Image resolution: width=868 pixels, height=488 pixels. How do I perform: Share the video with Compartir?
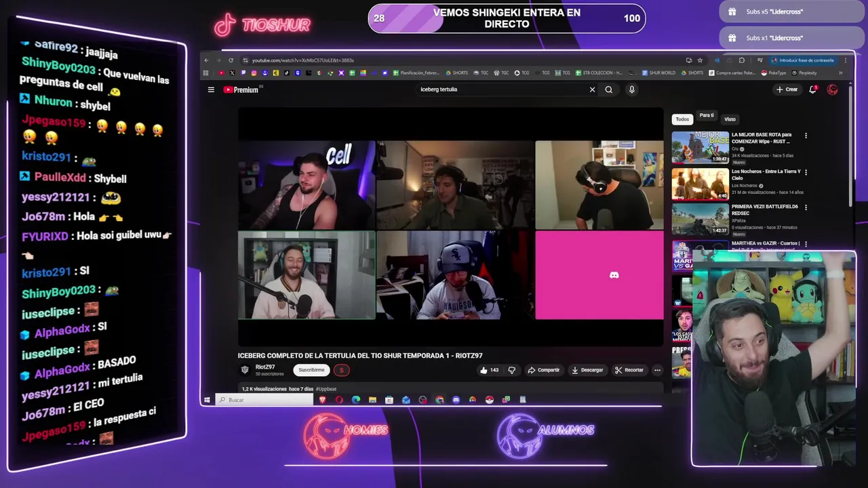[x=544, y=370]
